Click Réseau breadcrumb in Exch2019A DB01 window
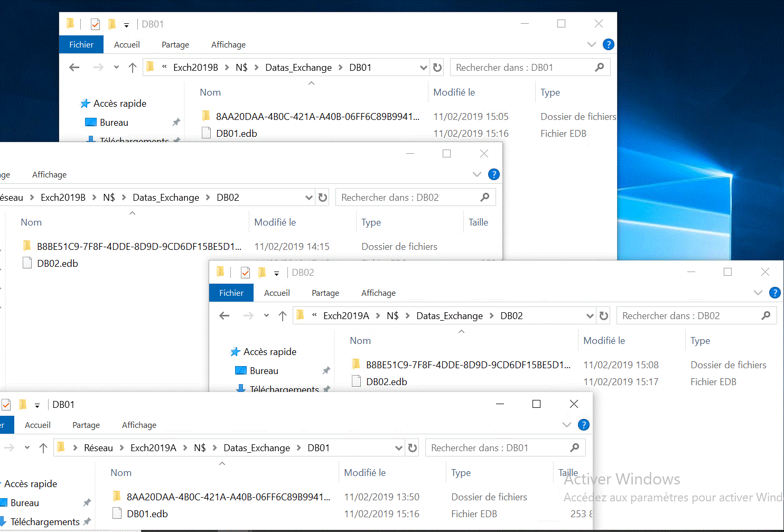784x532 pixels. pos(98,448)
